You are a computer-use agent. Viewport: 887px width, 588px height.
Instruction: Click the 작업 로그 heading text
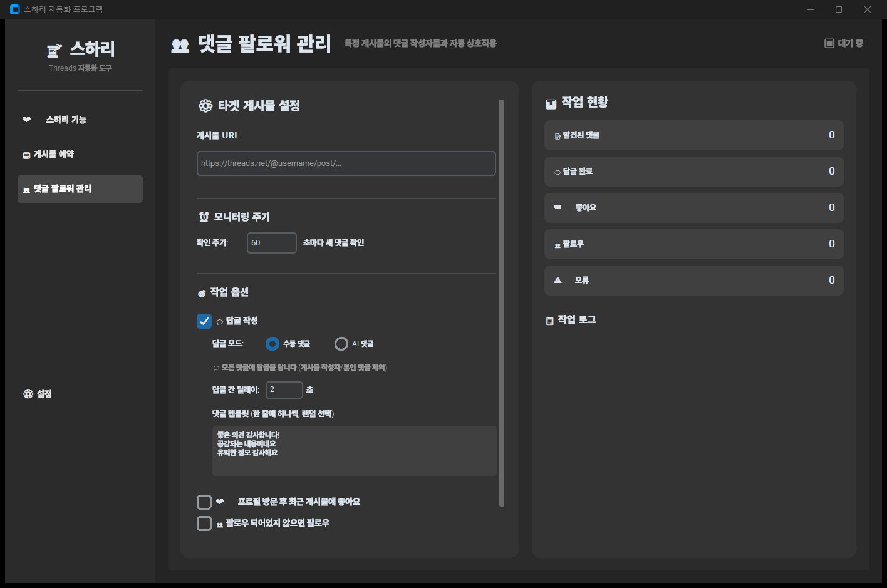577,320
